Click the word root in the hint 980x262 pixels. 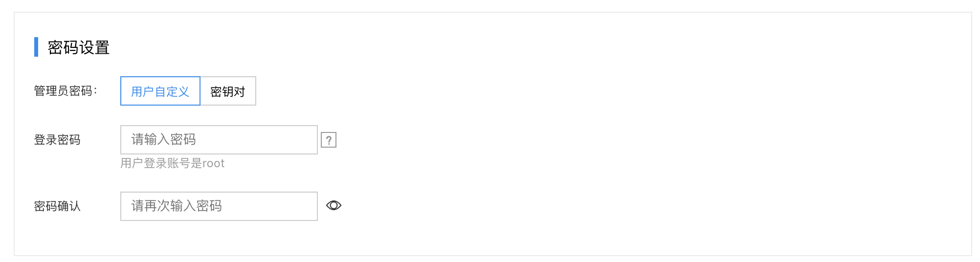coord(214,164)
